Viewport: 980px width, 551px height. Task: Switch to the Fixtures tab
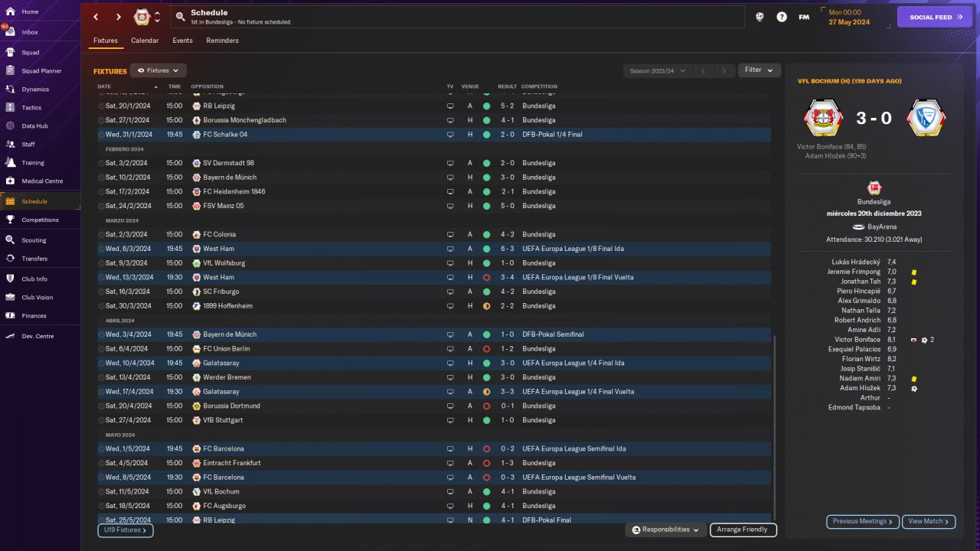106,41
